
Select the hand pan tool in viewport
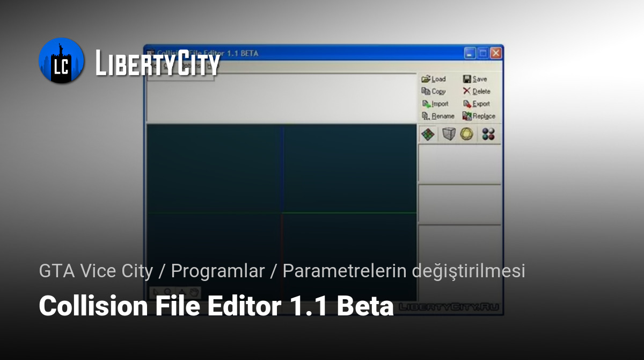click(194, 293)
